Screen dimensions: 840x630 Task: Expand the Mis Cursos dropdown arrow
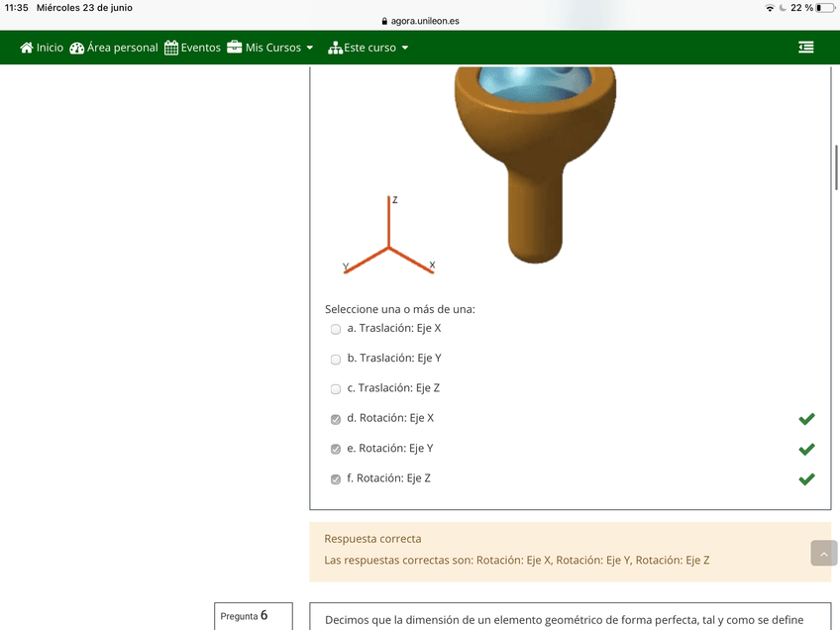tap(309, 48)
